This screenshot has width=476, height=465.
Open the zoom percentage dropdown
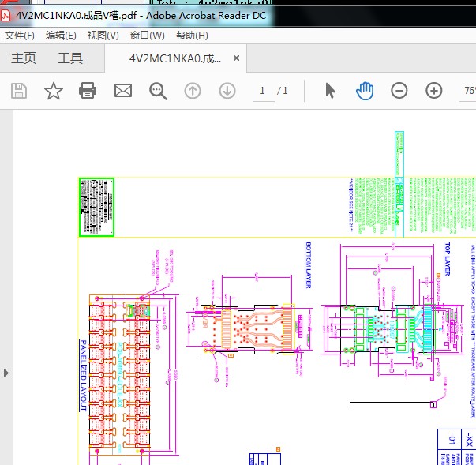pos(468,91)
